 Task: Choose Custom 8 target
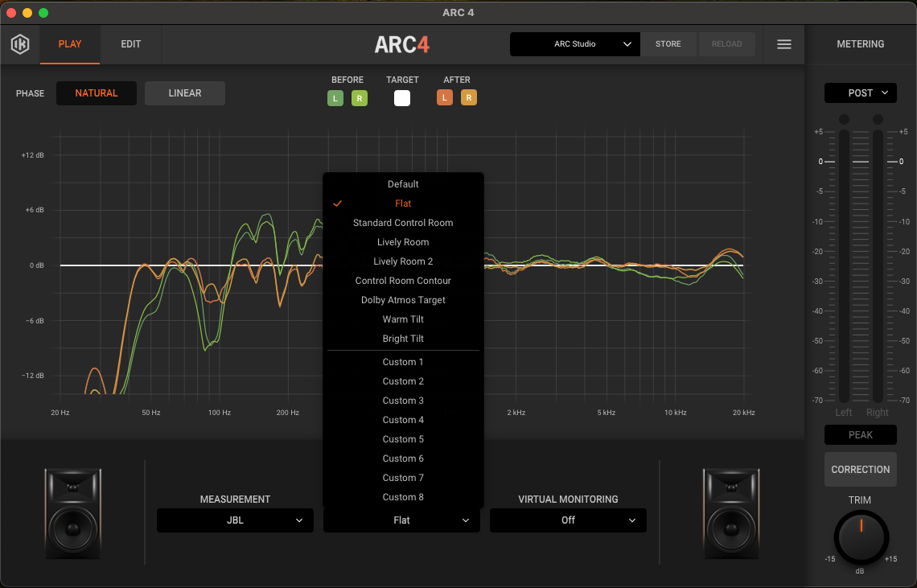click(x=403, y=497)
